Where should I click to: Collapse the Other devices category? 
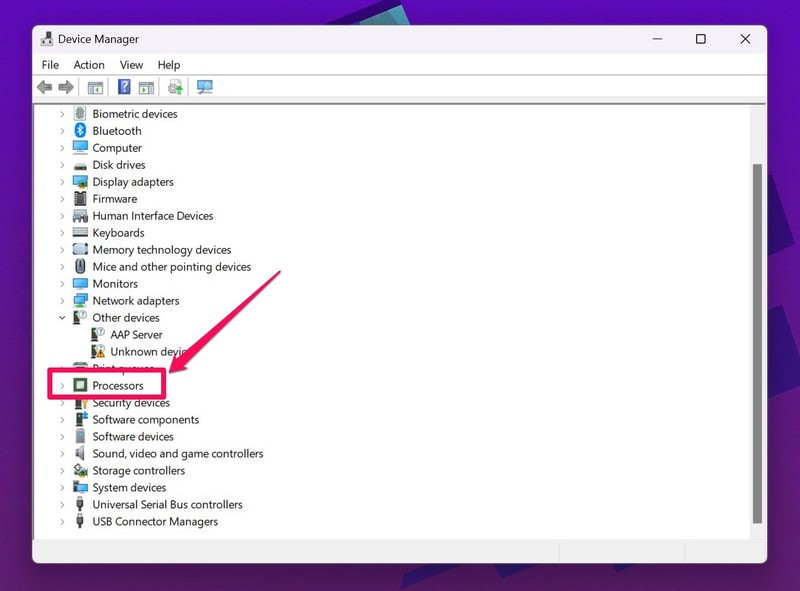[x=62, y=318]
